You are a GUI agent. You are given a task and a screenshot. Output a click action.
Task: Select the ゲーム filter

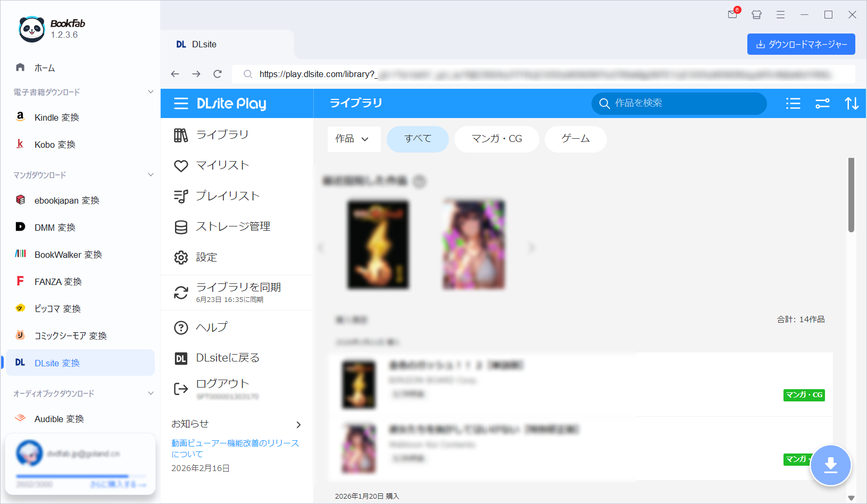tap(576, 139)
